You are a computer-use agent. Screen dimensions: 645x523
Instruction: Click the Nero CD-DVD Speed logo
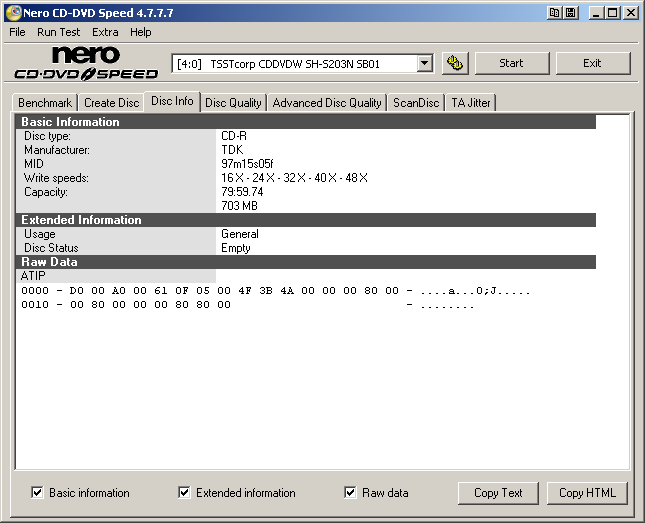coord(86,63)
